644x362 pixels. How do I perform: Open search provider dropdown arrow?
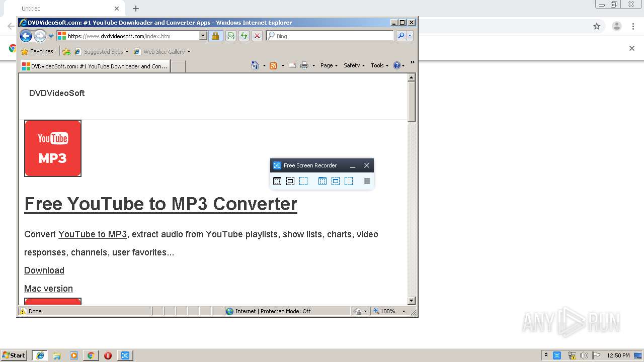(x=410, y=36)
